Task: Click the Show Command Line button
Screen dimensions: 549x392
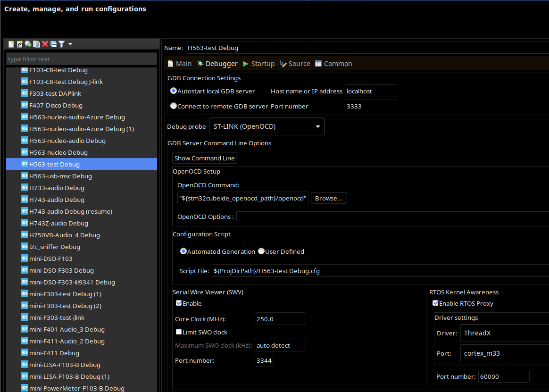Action: (x=205, y=158)
